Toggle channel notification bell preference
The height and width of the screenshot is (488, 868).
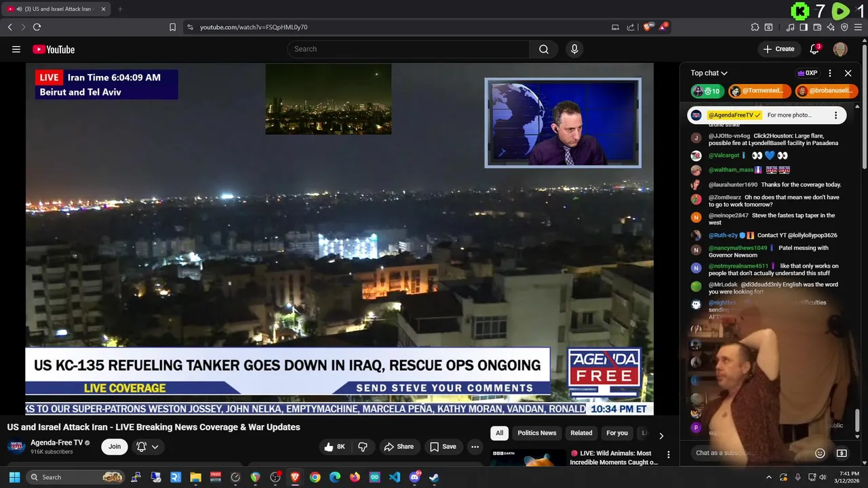pyautogui.click(x=141, y=447)
